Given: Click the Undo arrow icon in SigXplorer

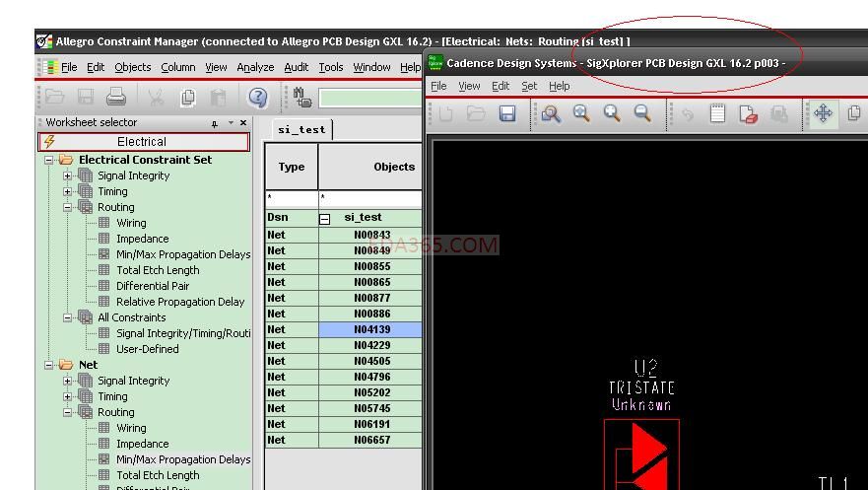Looking at the screenshot, I should [688, 114].
